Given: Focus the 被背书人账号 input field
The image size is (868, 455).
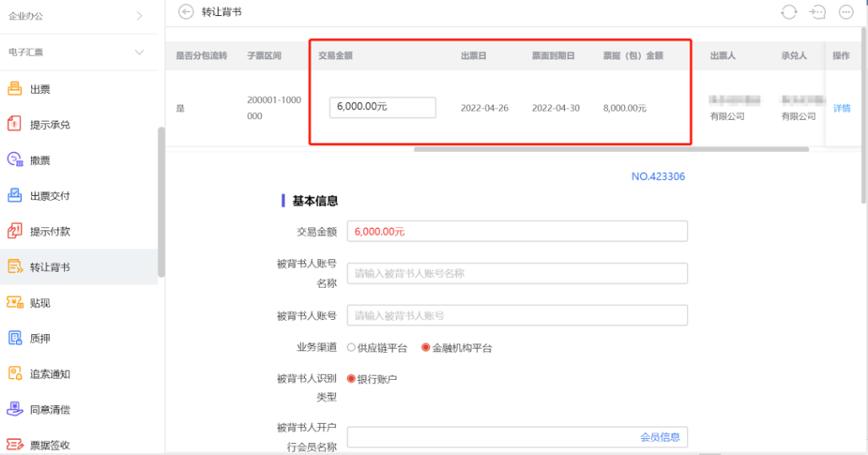Looking at the screenshot, I should pos(517,316).
